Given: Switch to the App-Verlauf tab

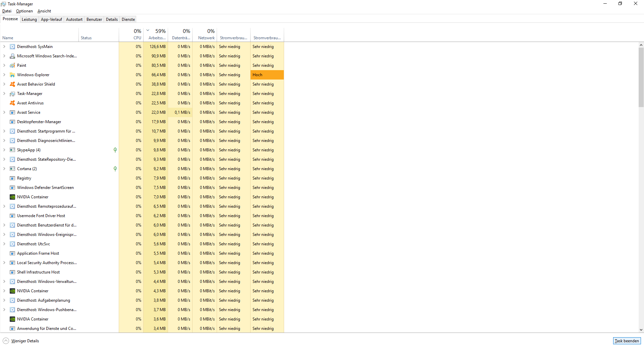Looking at the screenshot, I should pyautogui.click(x=51, y=19).
